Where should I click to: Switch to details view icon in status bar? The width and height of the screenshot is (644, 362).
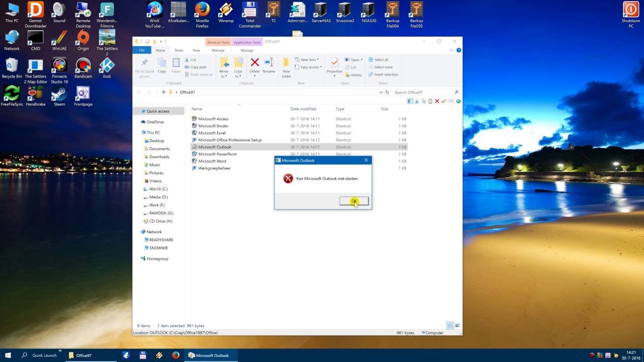click(450, 326)
